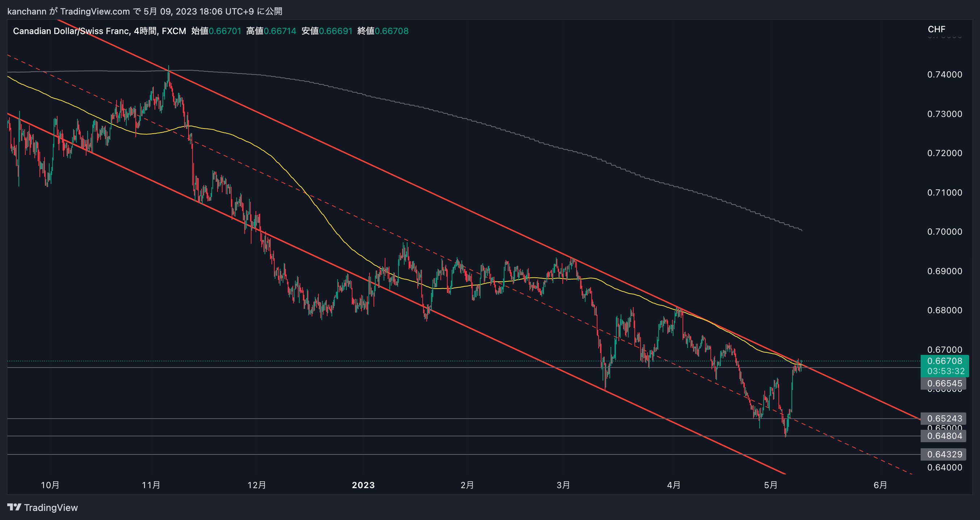Click the 2023 time axis label
980x520 pixels.
click(x=363, y=485)
